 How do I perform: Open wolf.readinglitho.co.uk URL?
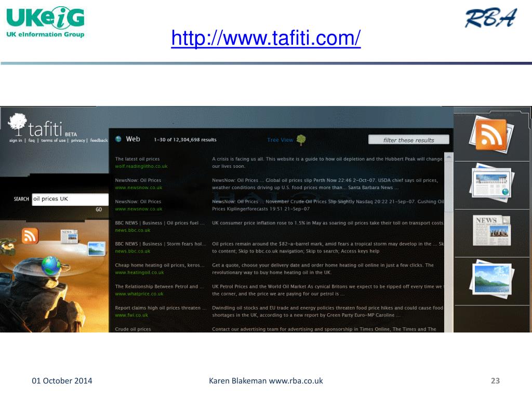coord(141,166)
